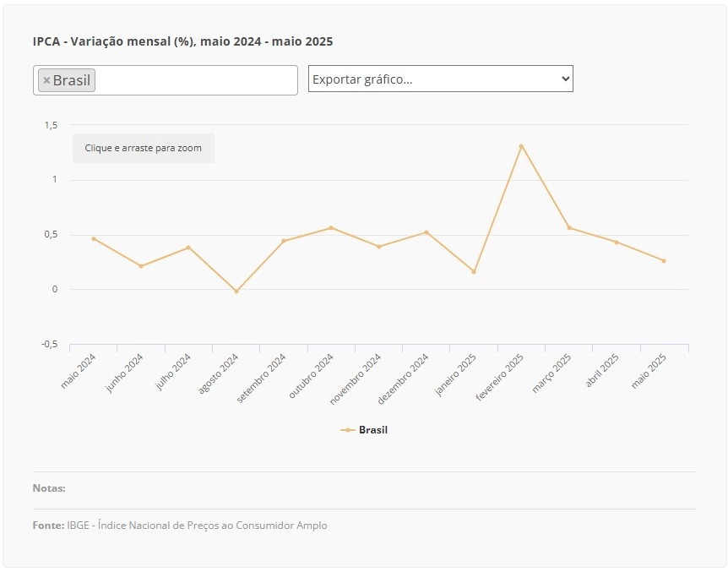The height and width of the screenshot is (572, 728).
Task: Click the dezembro 2024 data point
Action: click(426, 232)
